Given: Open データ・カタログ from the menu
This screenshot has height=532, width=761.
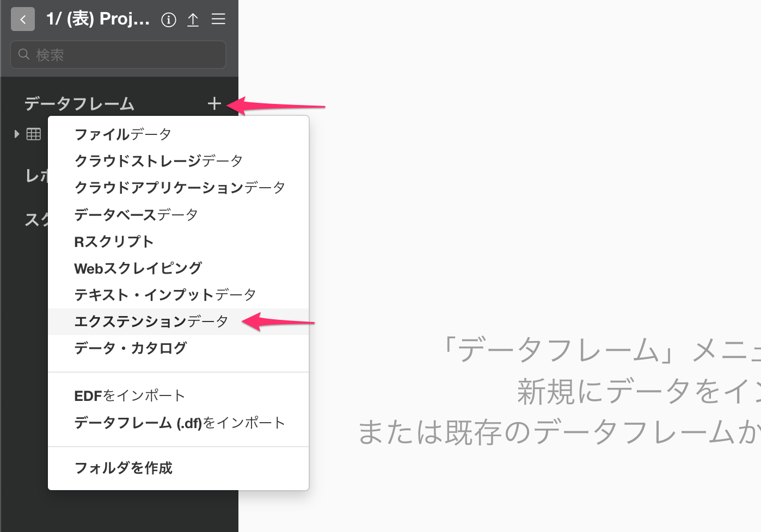Looking at the screenshot, I should click(178, 348).
